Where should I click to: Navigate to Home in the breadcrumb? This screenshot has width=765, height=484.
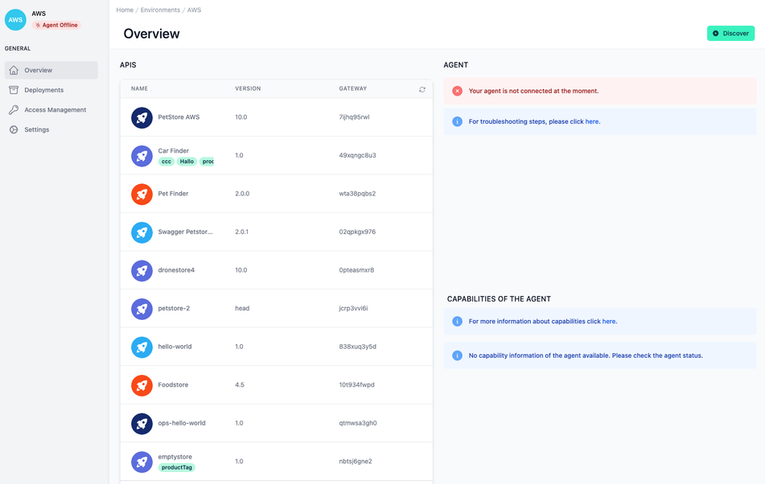coord(125,10)
